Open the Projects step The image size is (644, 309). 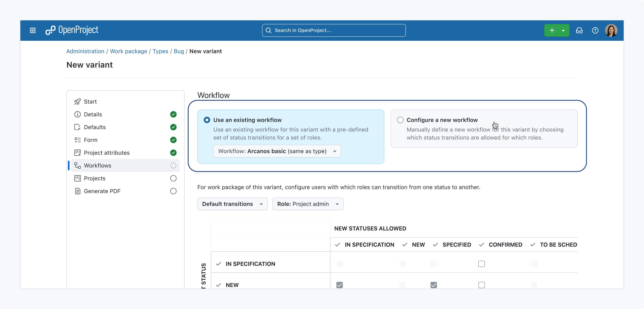125,178
